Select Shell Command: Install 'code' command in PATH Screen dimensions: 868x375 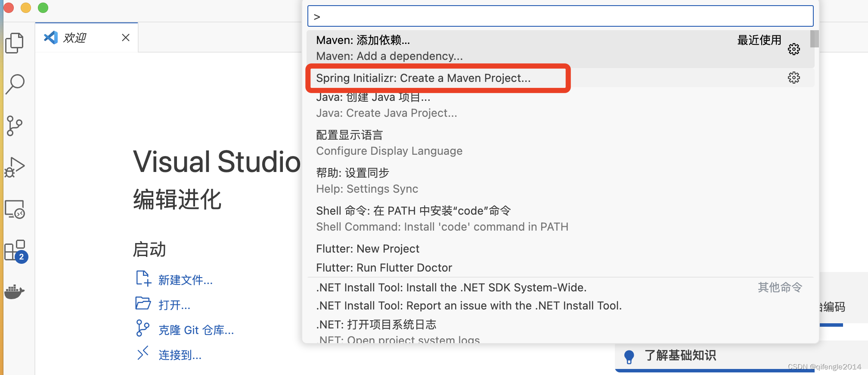(x=560, y=219)
